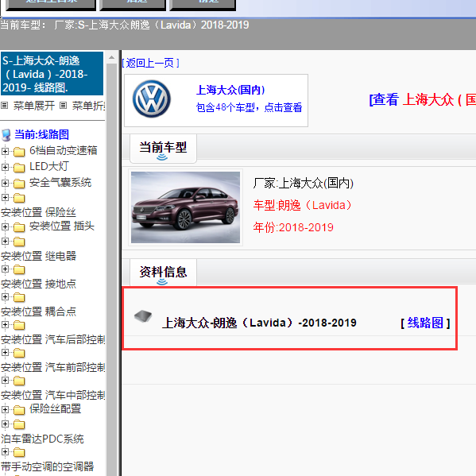This screenshot has width=476, height=476.
Task: Expand the 6档自动变速箱 tree node
Action: point(5,151)
